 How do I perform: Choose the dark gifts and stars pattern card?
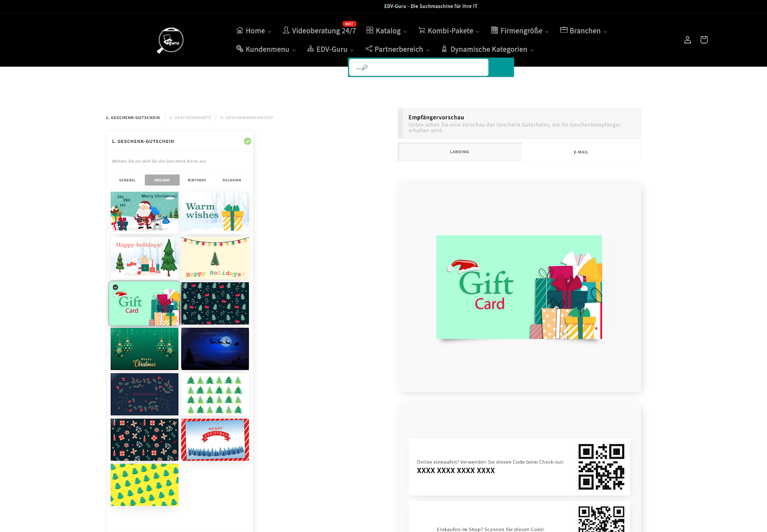[x=144, y=440]
